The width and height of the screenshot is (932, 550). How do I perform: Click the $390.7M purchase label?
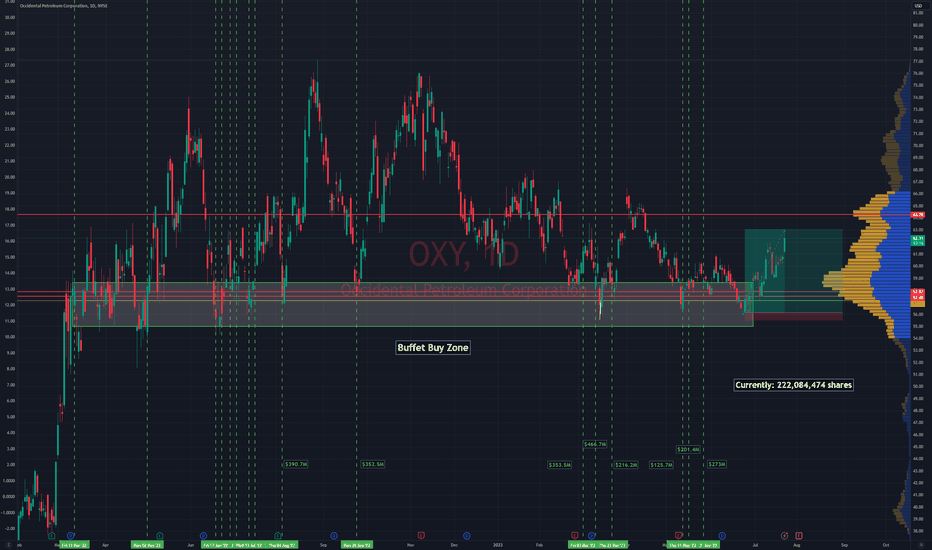click(295, 464)
